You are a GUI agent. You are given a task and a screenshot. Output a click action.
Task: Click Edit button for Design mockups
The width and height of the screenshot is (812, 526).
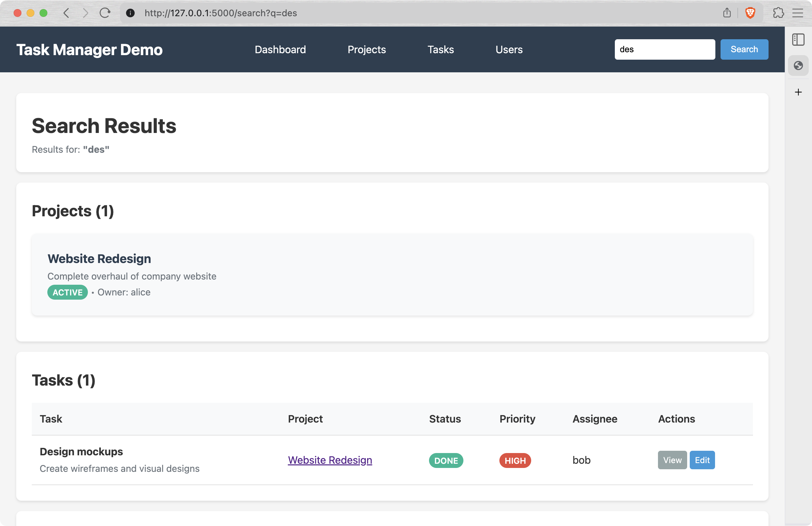coord(702,460)
